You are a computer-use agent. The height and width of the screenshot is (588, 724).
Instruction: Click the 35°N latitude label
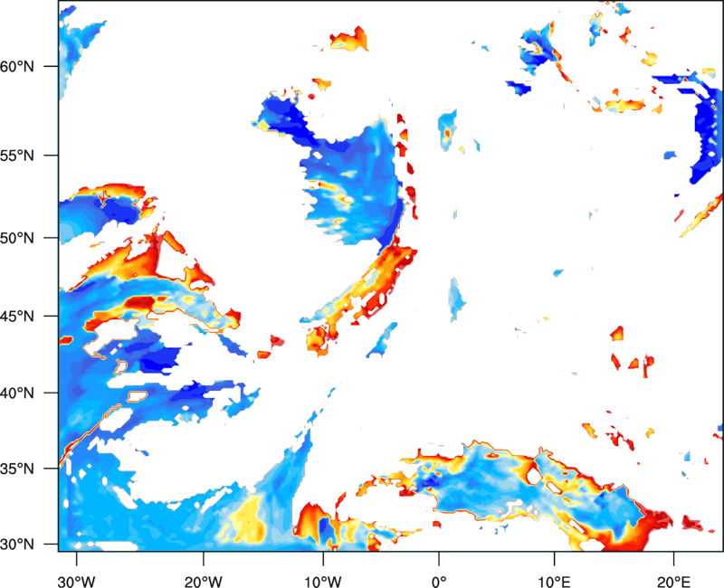(17, 469)
